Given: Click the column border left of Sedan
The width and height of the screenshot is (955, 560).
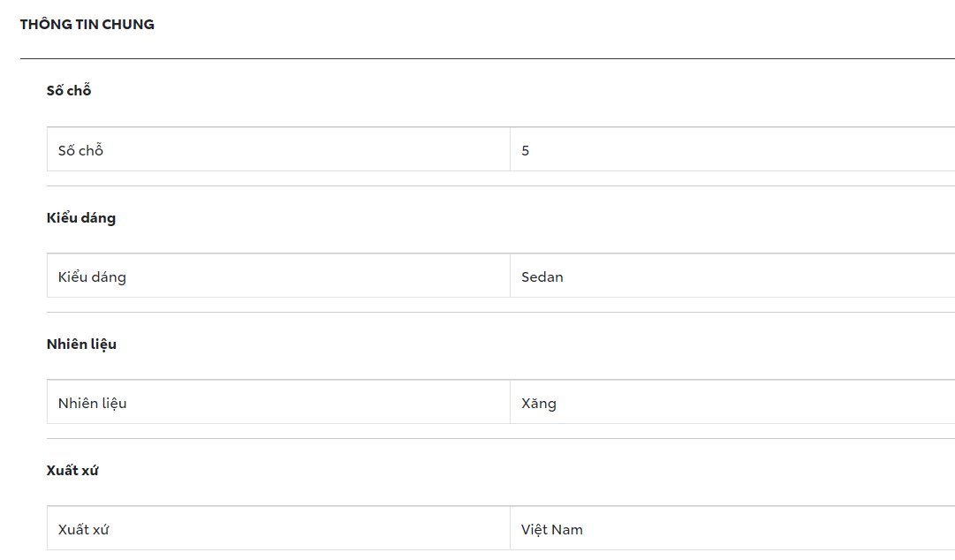Looking at the screenshot, I should (510, 276).
